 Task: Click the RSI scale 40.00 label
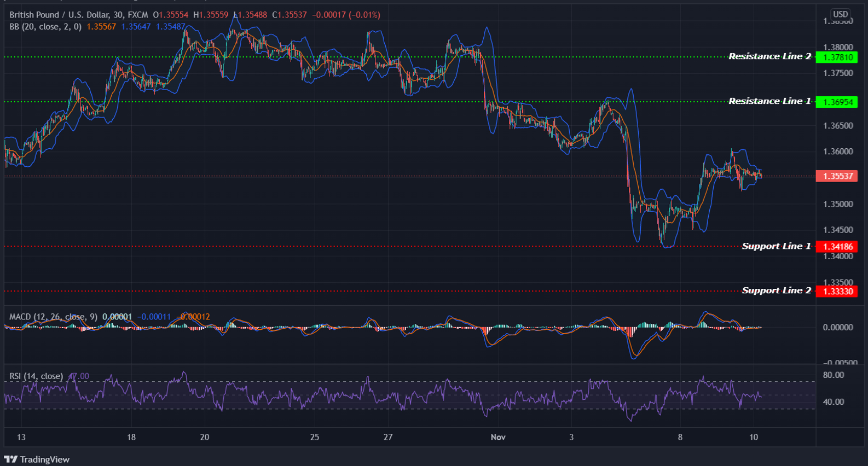834,402
